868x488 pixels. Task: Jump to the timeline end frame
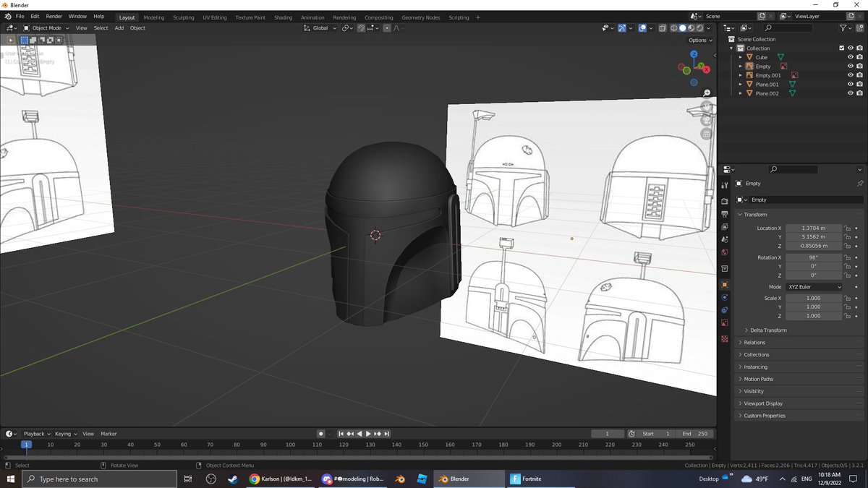point(388,434)
